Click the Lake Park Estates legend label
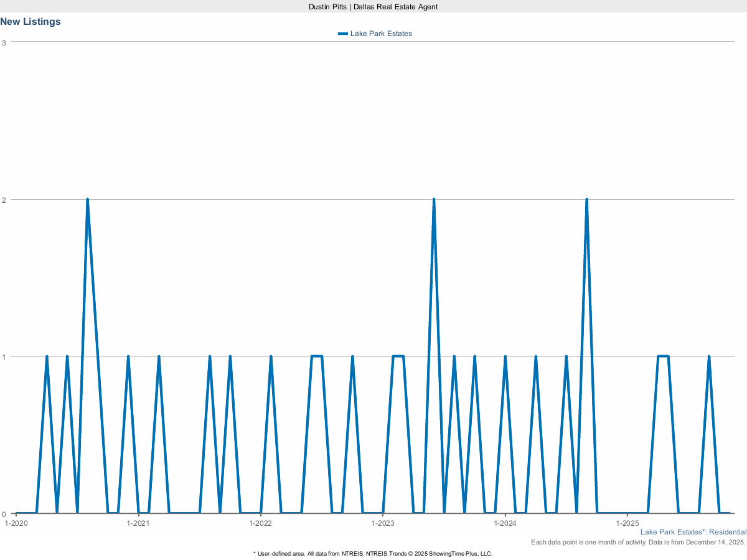Image resolution: width=747 pixels, height=560 pixels. coord(381,34)
